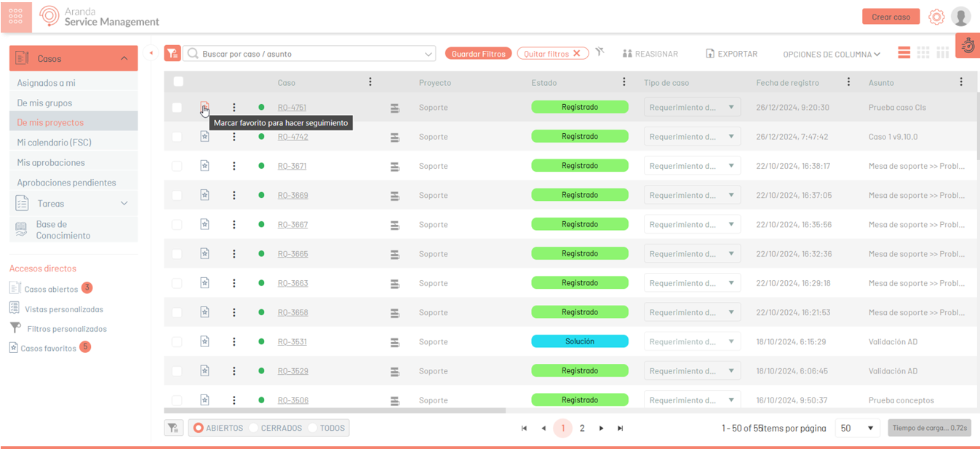Tick the select-all header checkbox
This screenshot has height=449, width=980.
[x=178, y=82]
